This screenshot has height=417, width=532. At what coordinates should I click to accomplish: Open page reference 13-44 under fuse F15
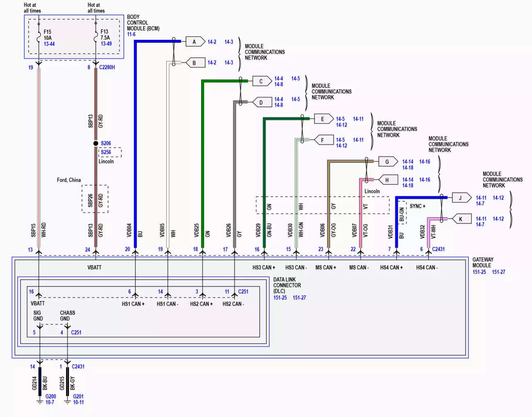pyautogui.click(x=49, y=44)
